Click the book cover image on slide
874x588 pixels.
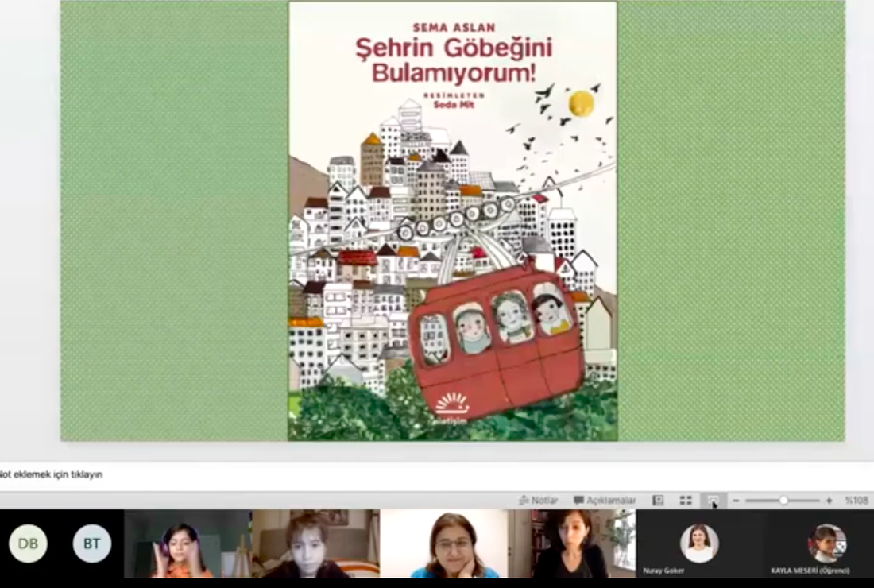(x=453, y=221)
